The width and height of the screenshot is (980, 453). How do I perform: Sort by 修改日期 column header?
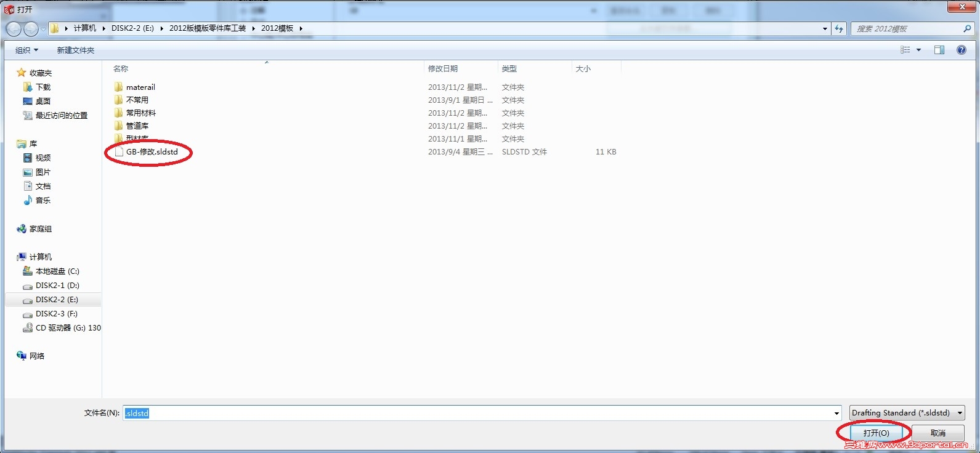pyautogui.click(x=460, y=68)
